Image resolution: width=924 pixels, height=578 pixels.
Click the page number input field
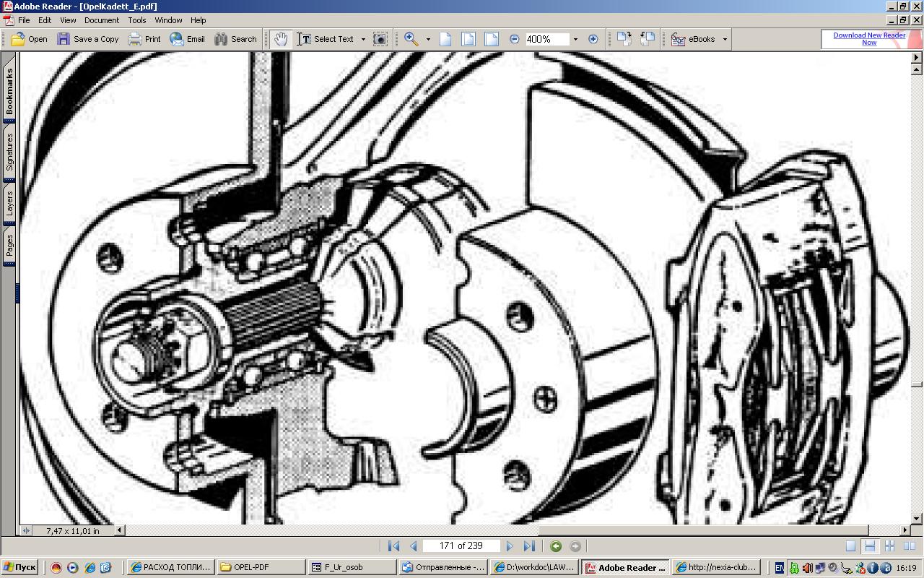(462, 546)
